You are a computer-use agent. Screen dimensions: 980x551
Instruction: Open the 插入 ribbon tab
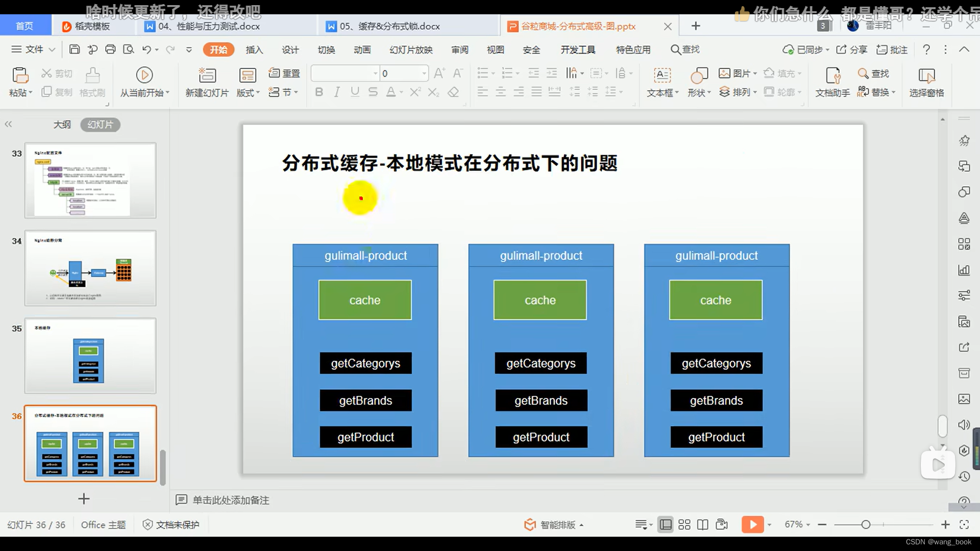click(254, 49)
